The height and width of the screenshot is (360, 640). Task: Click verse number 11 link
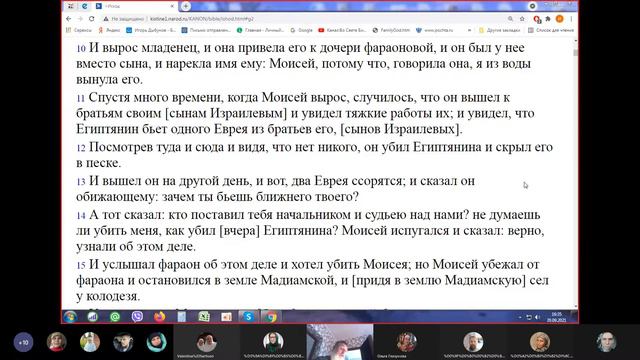pyautogui.click(x=80, y=98)
